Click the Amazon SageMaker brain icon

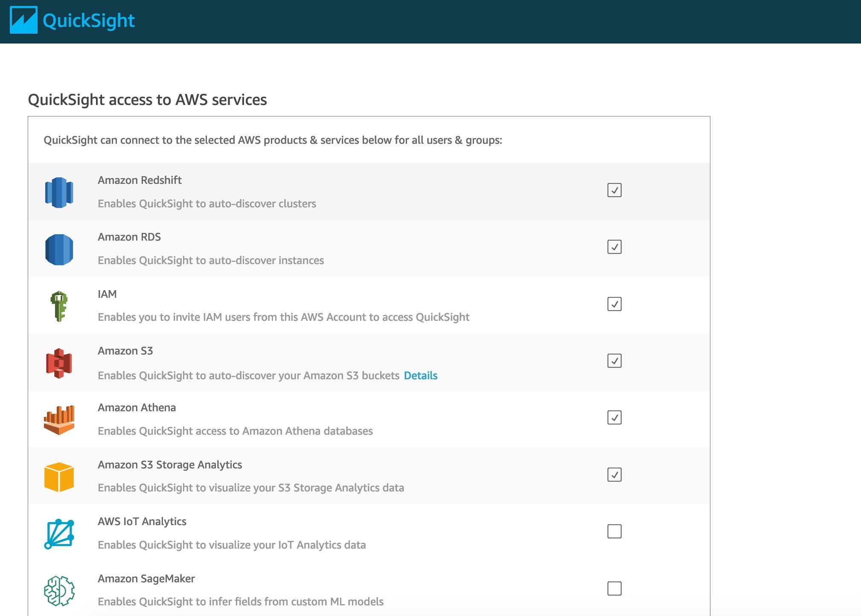pos(59,591)
